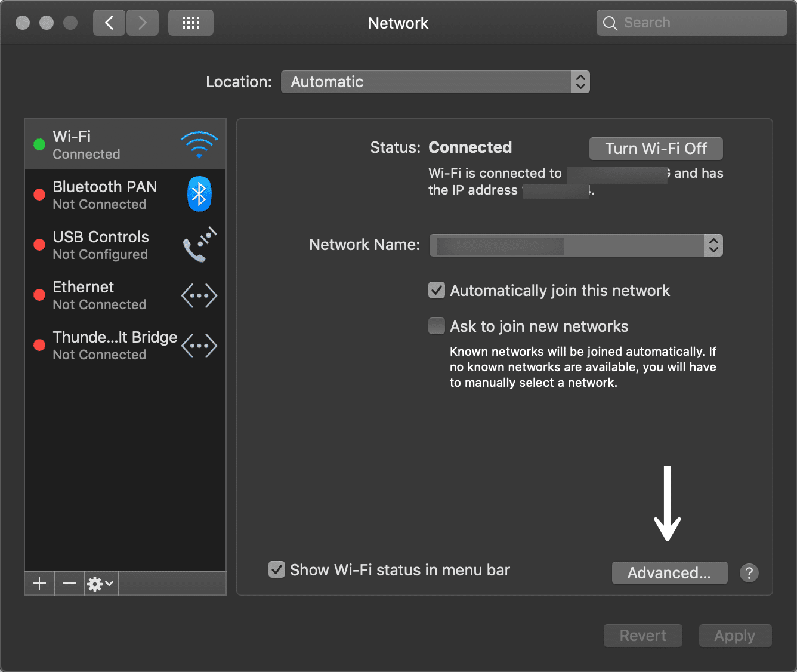Click the back arrow in the toolbar

(109, 22)
